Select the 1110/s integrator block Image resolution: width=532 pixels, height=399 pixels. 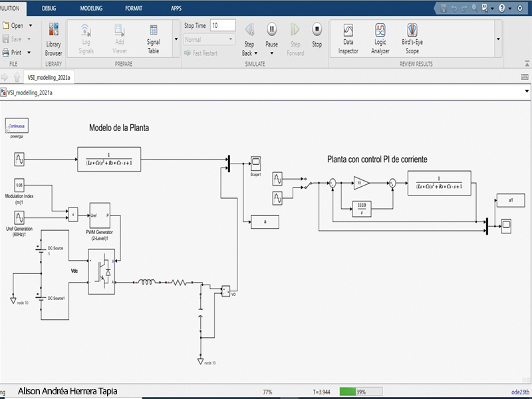click(362, 209)
